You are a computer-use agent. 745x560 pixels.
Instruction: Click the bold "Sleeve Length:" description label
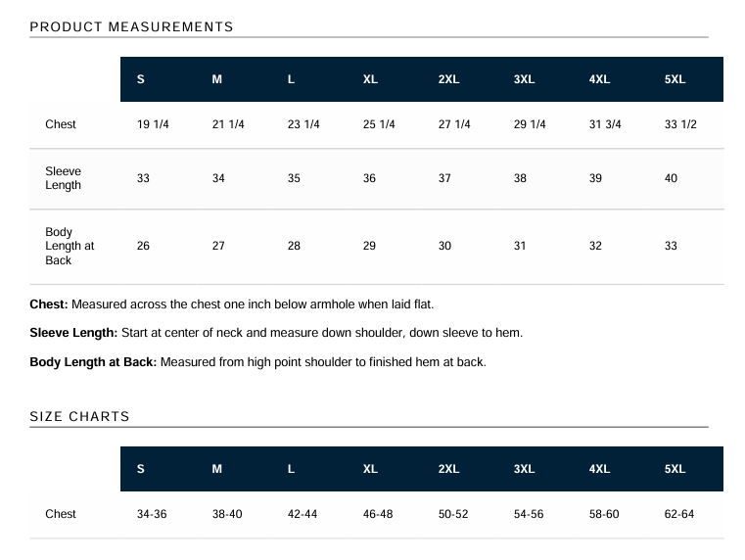73,333
